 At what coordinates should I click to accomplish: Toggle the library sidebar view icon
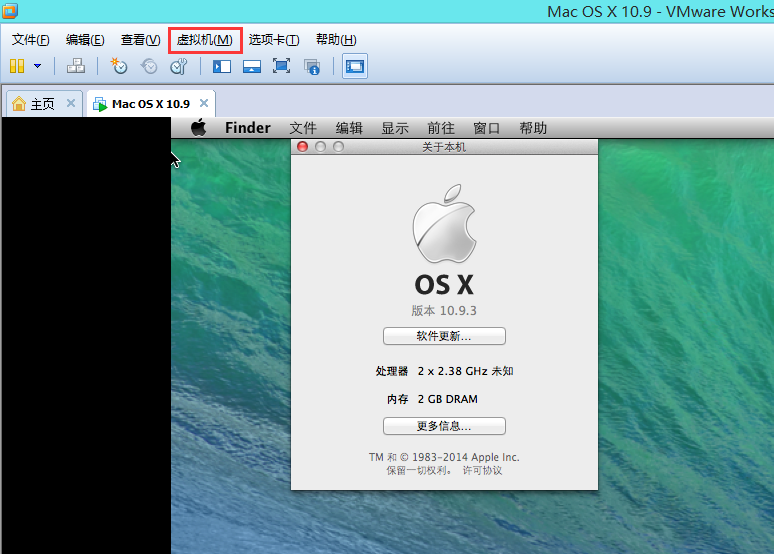point(222,66)
